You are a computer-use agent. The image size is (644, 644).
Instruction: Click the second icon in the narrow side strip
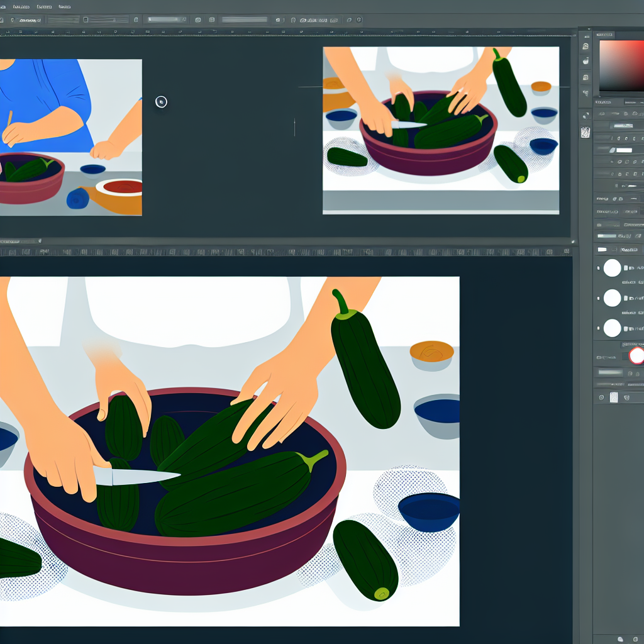tap(586, 61)
